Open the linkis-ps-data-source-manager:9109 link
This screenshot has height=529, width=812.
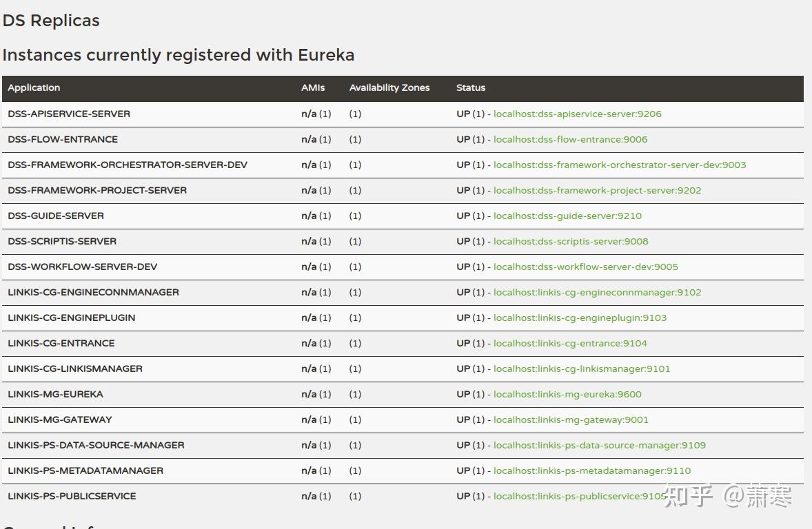[x=599, y=445]
